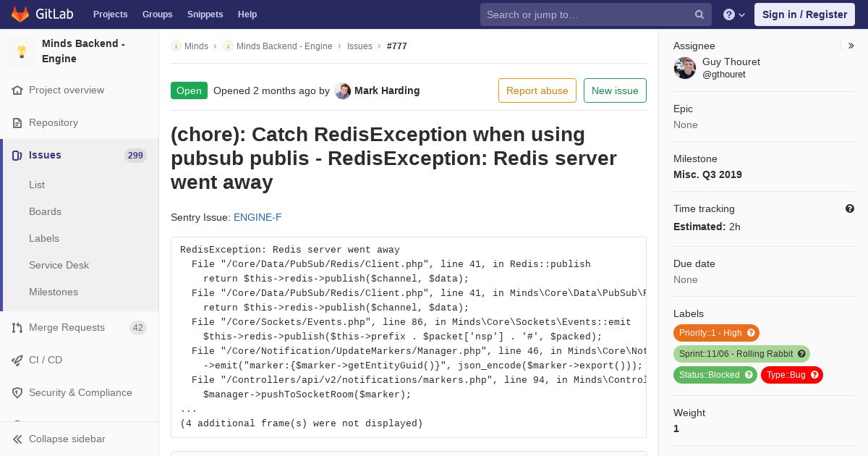Click the Issues breadcrumb link
Image resolution: width=868 pixels, height=456 pixels.
[359, 46]
